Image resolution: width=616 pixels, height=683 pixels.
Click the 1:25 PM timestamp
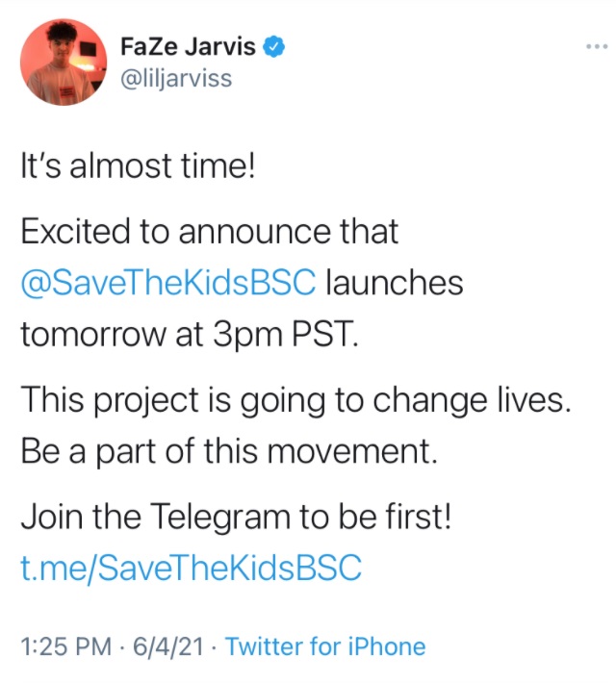click(65, 646)
